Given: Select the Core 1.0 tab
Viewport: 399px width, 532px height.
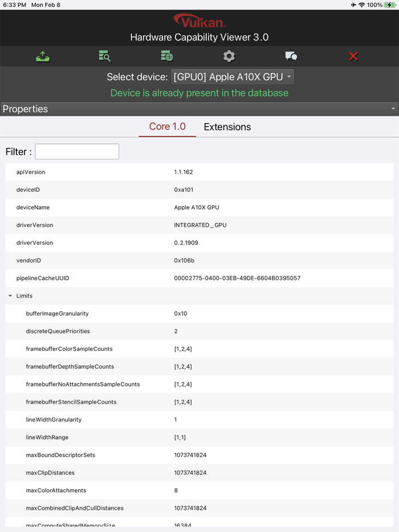Looking at the screenshot, I should tap(167, 127).
